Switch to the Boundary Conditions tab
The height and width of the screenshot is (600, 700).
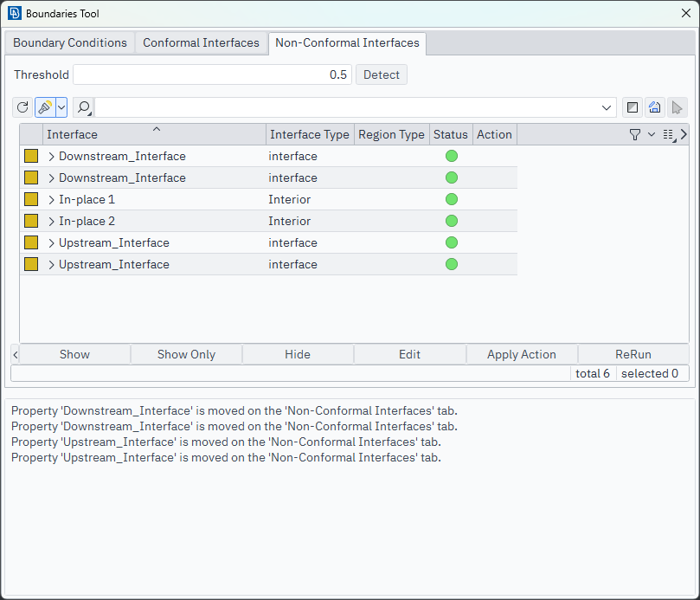point(70,42)
